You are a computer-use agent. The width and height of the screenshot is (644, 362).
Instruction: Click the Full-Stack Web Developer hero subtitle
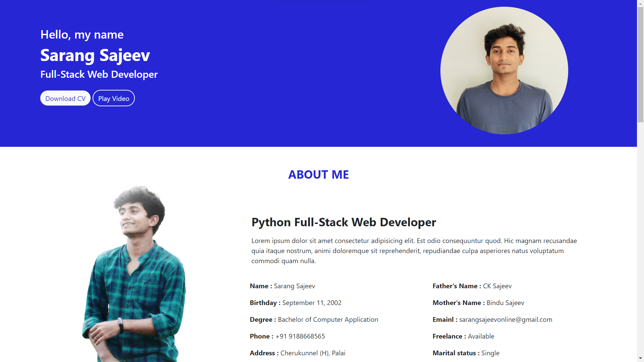pos(99,74)
